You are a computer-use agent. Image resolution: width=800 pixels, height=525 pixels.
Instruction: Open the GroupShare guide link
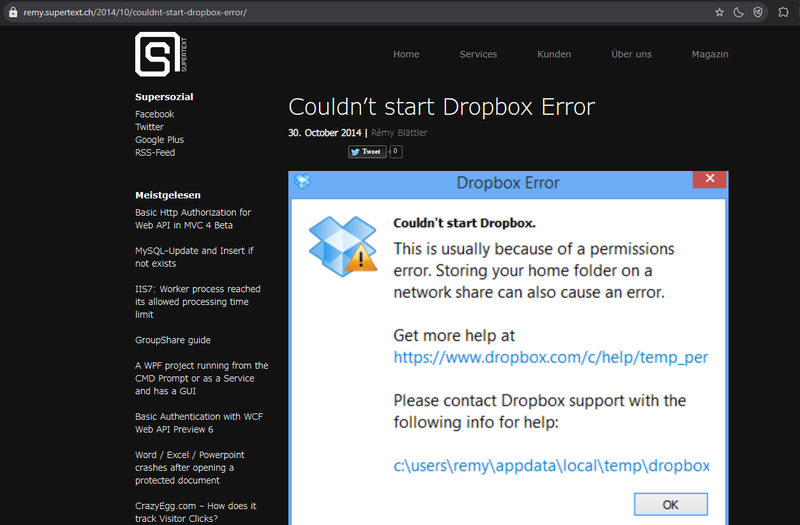[x=173, y=340]
